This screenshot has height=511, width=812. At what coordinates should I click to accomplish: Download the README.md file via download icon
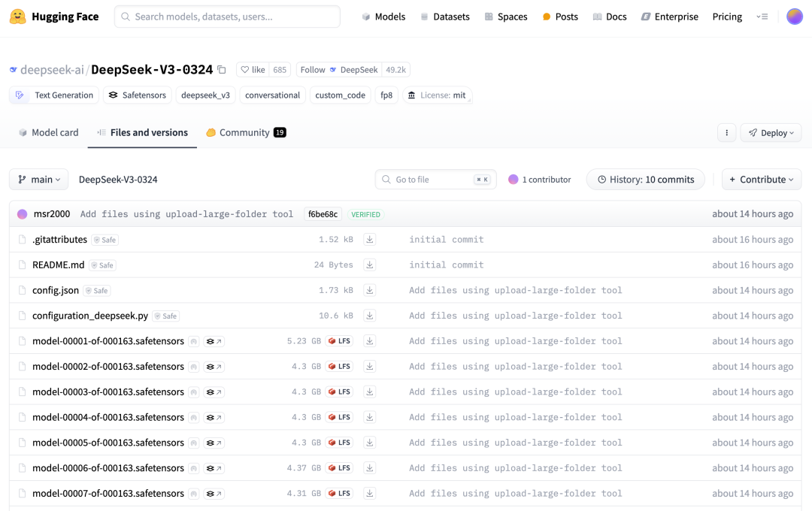click(x=369, y=265)
